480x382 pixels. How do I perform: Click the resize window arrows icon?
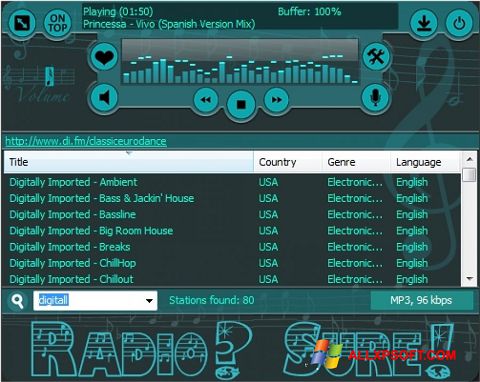21,23
